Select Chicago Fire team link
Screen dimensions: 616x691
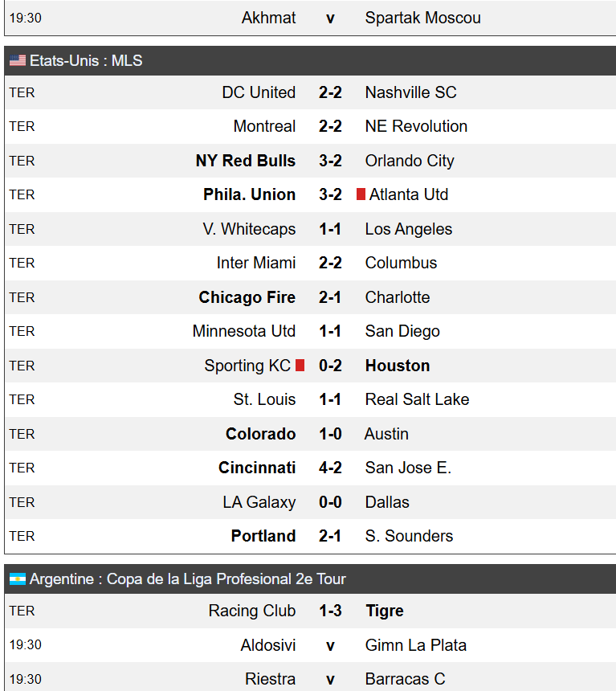[247, 297]
